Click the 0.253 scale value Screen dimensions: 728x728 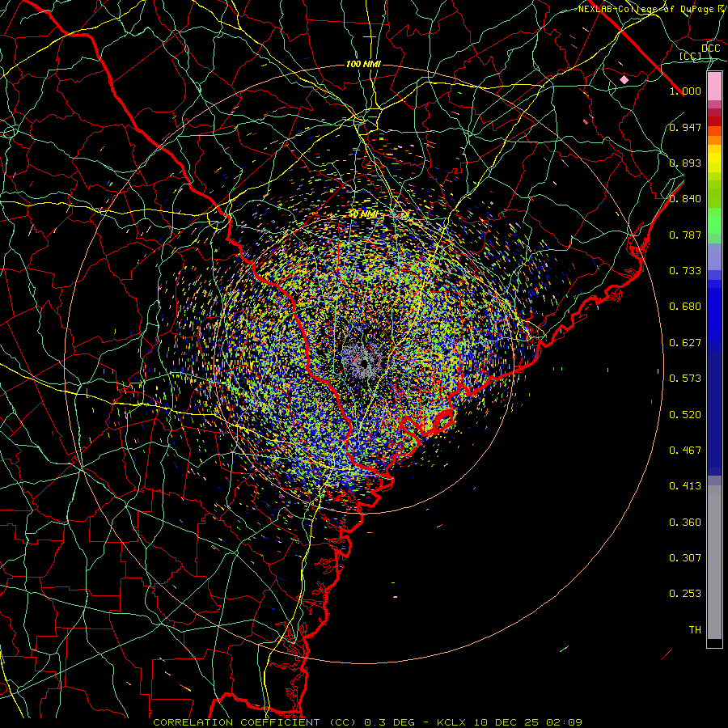click(685, 594)
